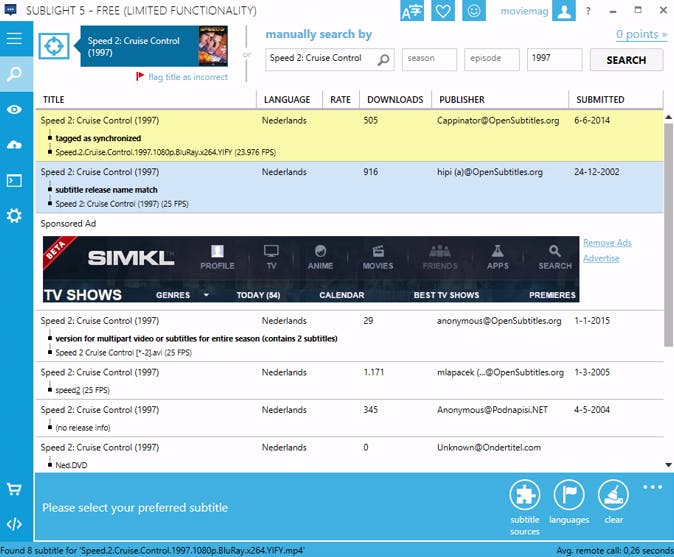674x557 pixels.
Task: Click Remove Ads link
Action: (607, 243)
